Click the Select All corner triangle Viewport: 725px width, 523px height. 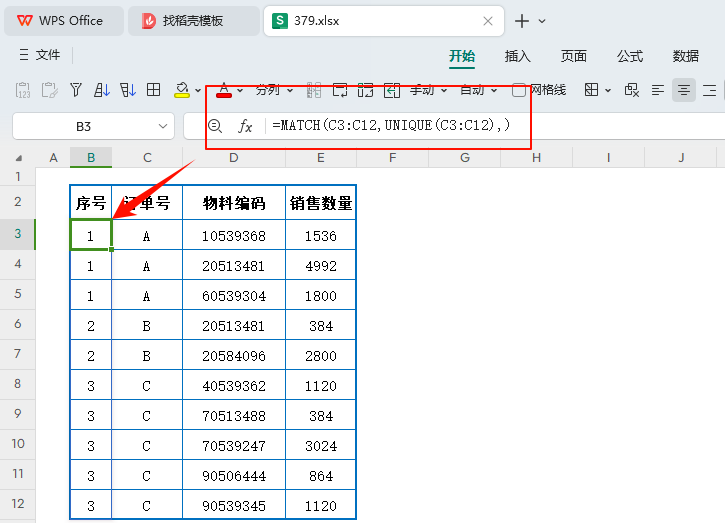click(x=18, y=158)
